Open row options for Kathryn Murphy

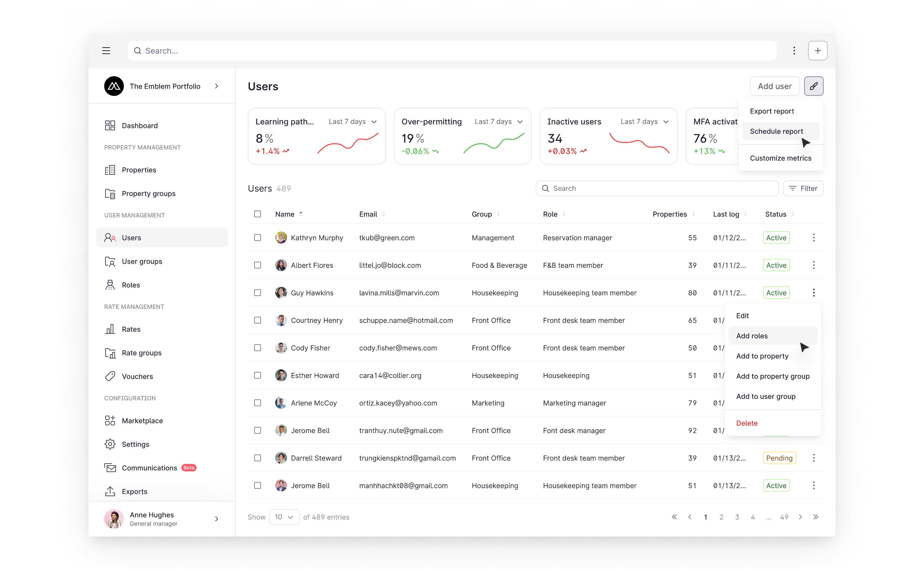click(813, 238)
